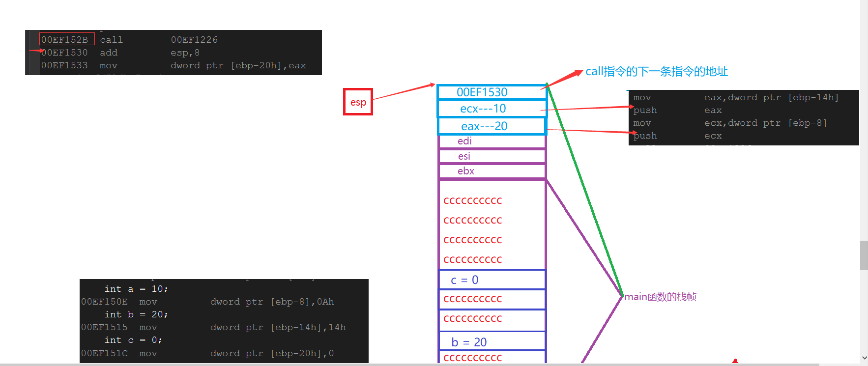Click the esi stack cell
Image resolution: width=868 pixels, height=366 pixels.
492,156
